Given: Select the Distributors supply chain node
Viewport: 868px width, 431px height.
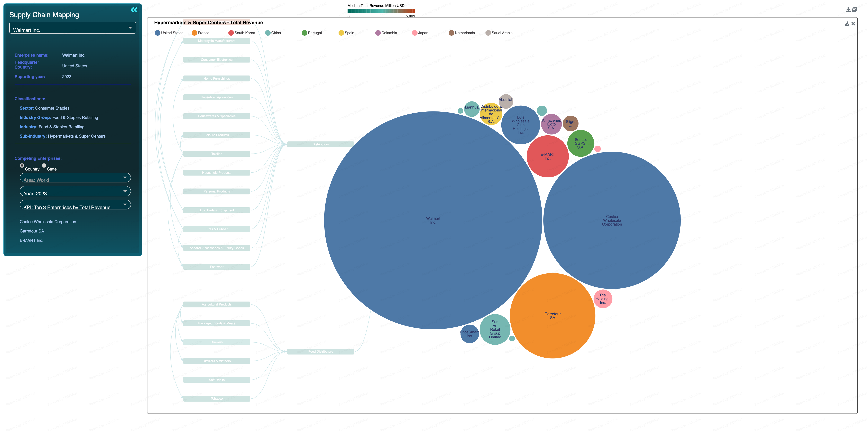Looking at the screenshot, I should pyautogui.click(x=321, y=145).
